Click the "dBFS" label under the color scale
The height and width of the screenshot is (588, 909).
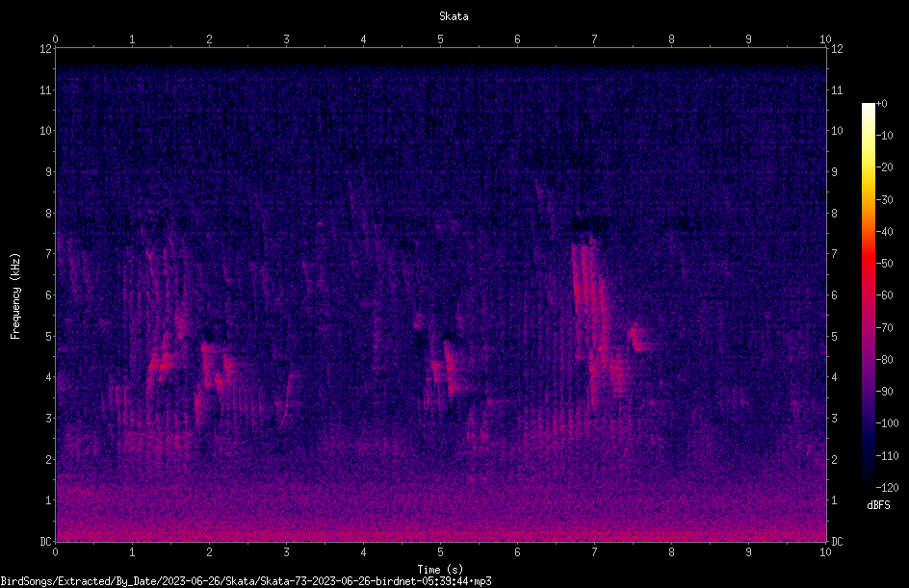tap(878, 505)
